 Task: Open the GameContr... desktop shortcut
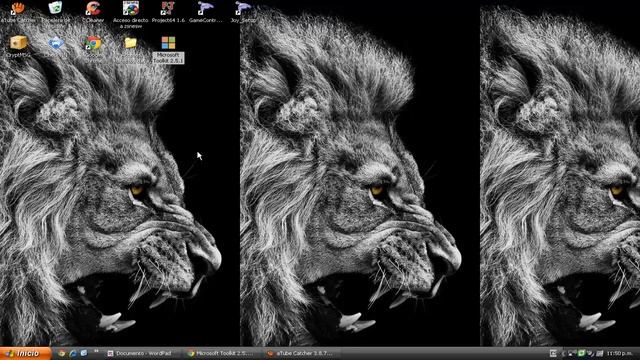click(x=205, y=11)
